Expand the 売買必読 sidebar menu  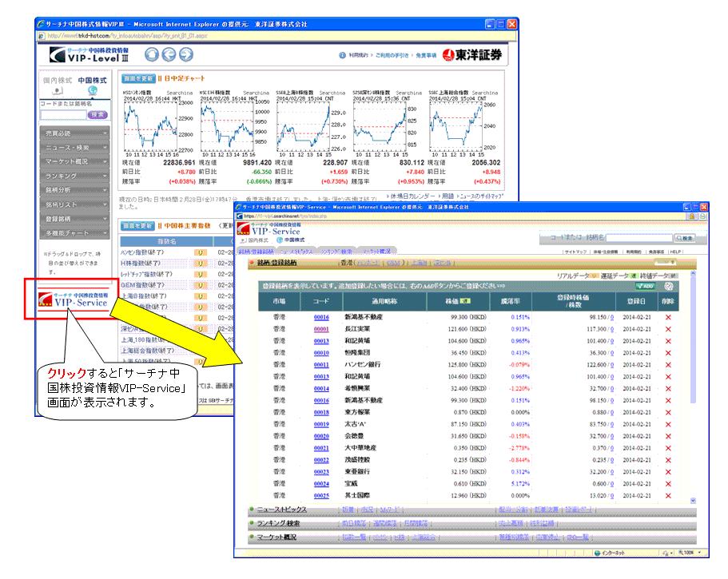(x=77, y=133)
